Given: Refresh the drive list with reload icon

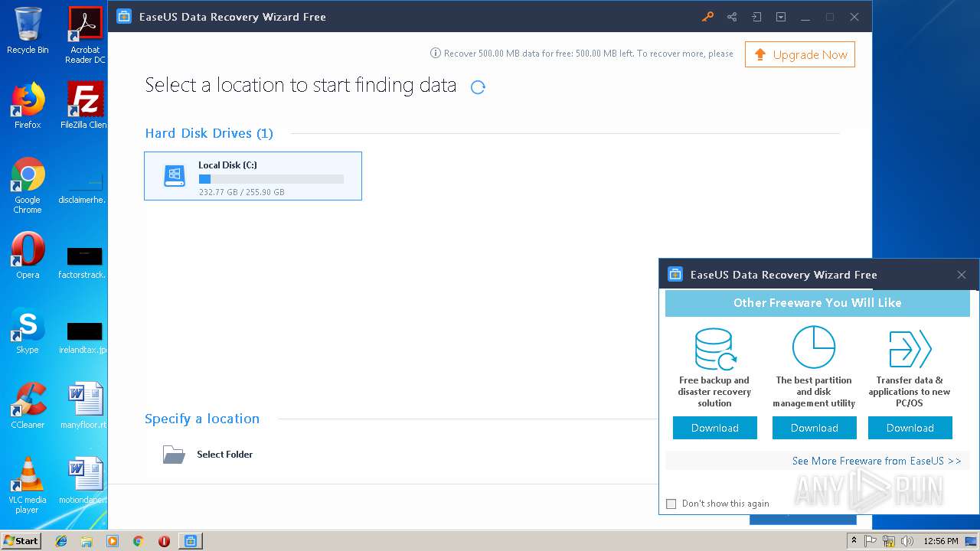Looking at the screenshot, I should (478, 87).
